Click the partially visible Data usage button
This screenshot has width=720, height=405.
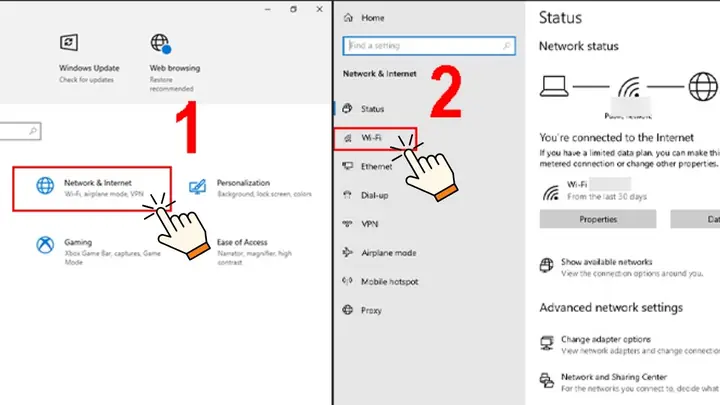point(695,219)
